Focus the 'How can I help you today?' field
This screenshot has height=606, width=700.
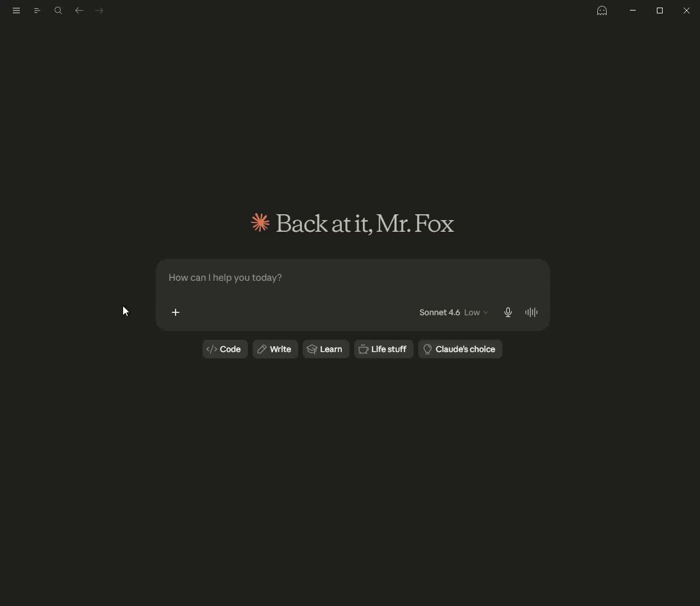tap(352, 278)
